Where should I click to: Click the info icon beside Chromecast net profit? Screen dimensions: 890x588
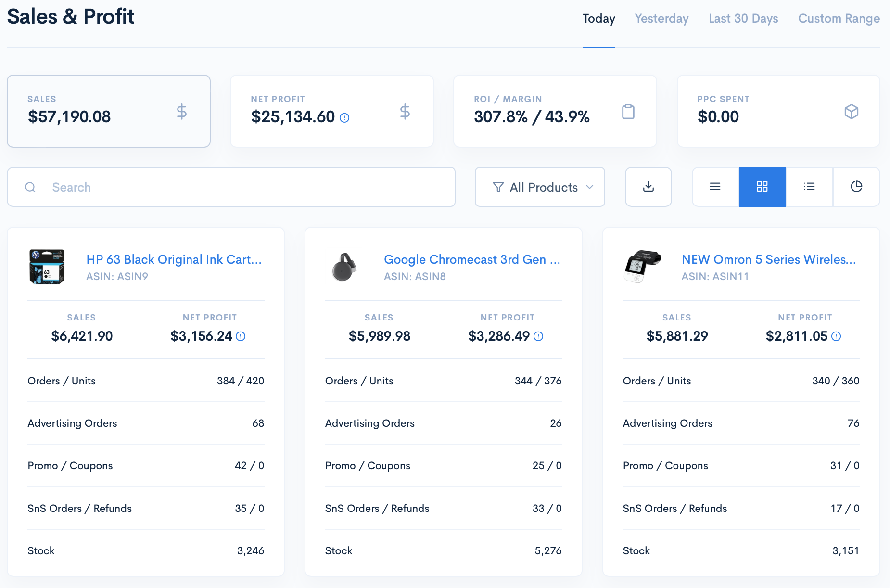[538, 337]
